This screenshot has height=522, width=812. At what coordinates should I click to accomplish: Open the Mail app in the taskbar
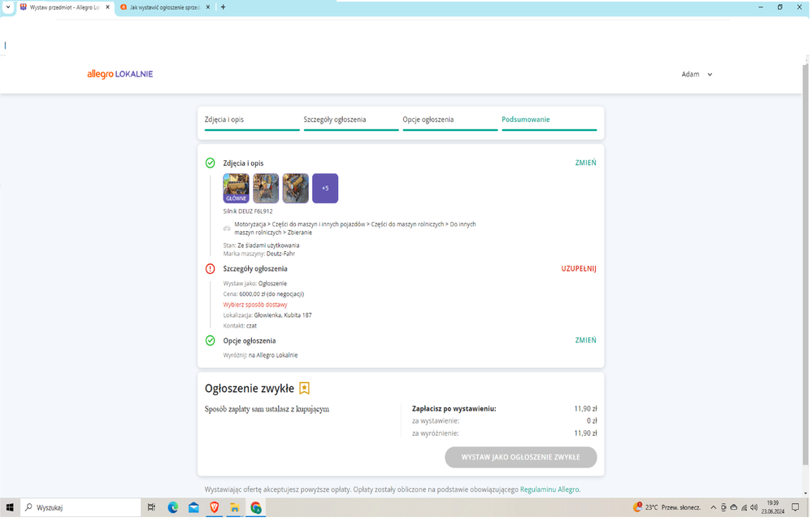[x=193, y=507]
